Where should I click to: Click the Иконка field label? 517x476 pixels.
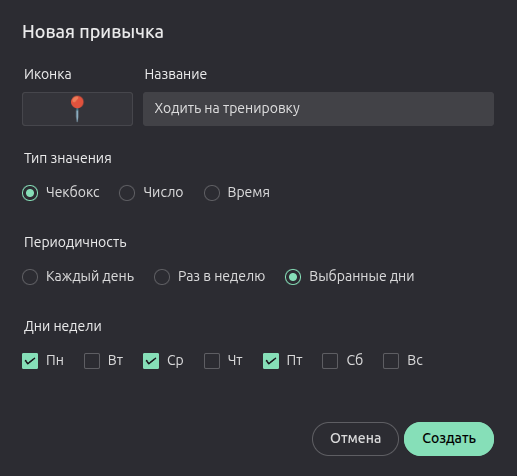(x=48, y=74)
